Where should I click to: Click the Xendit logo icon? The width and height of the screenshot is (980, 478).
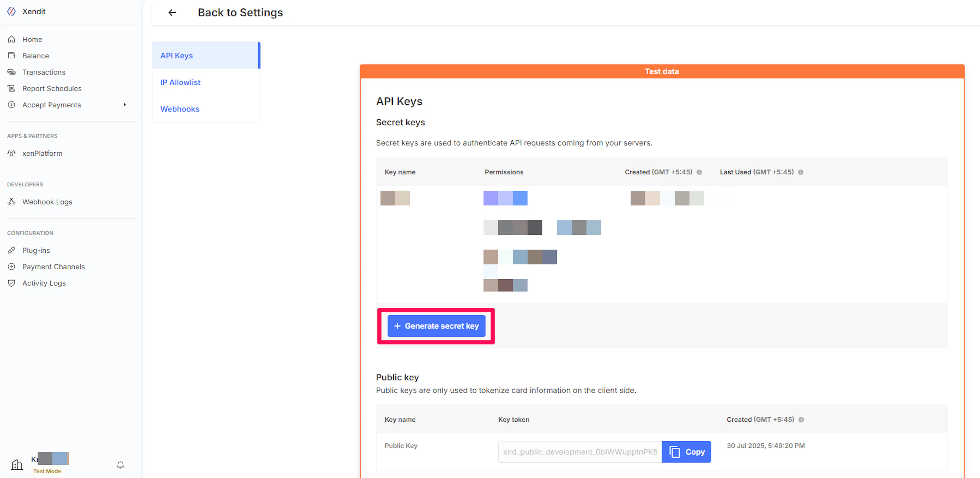[x=11, y=11]
